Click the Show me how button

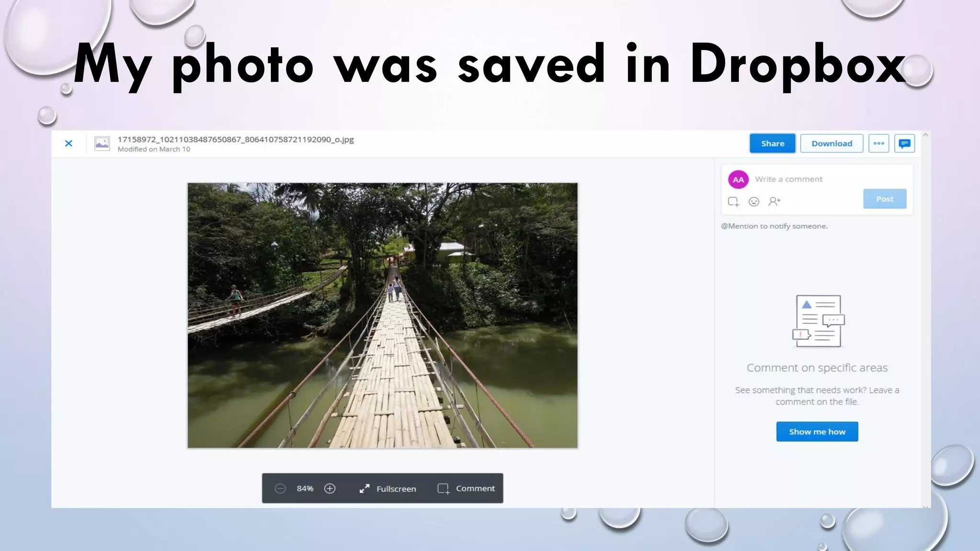point(817,431)
